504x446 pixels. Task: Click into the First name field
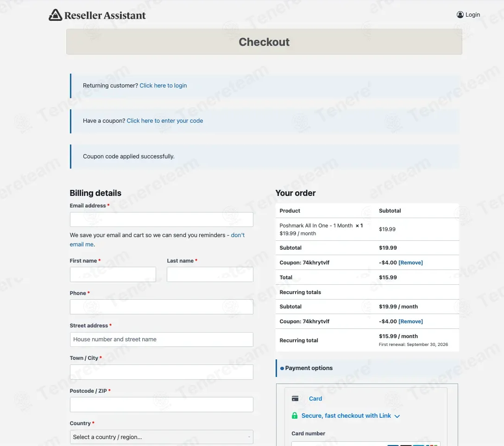113,275
